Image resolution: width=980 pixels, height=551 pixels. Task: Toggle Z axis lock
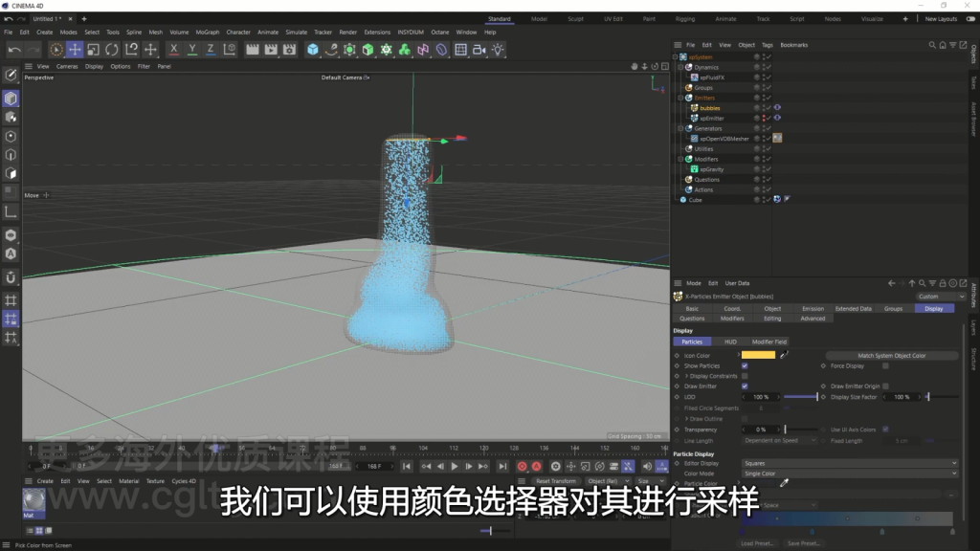(211, 50)
